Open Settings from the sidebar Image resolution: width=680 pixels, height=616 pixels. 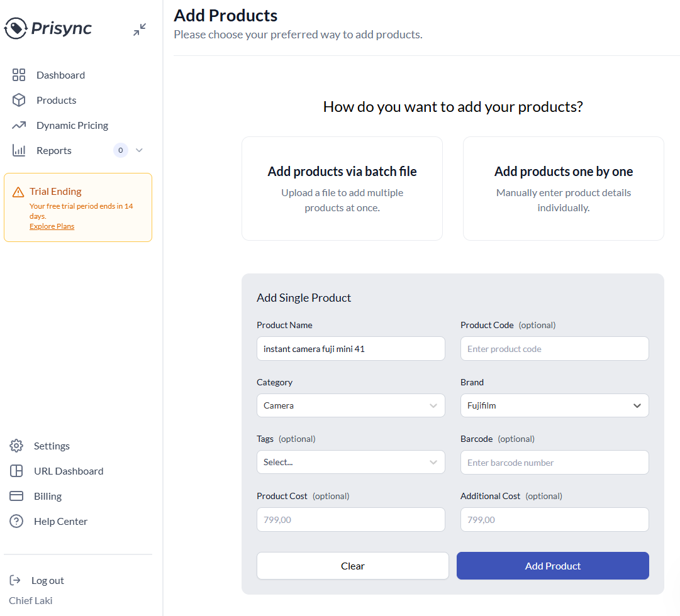[x=52, y=446]
